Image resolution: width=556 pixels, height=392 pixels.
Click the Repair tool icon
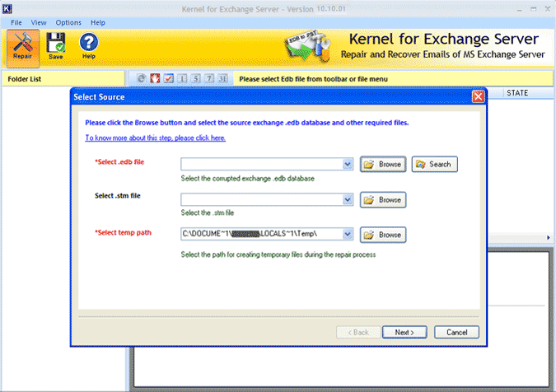click(x=23, y=49)
